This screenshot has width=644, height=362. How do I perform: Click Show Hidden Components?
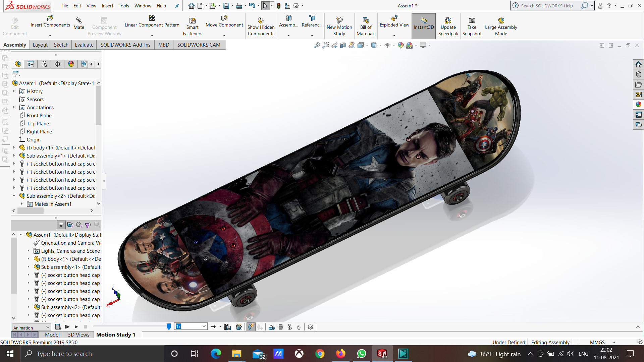[261, 26]
